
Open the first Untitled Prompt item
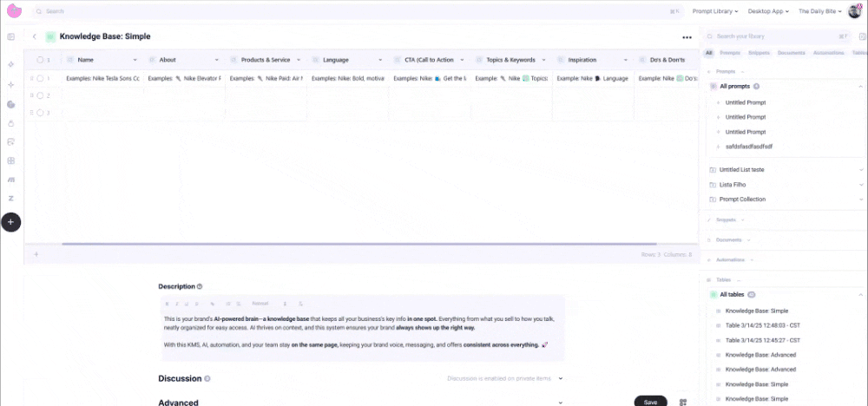point(746,102)
